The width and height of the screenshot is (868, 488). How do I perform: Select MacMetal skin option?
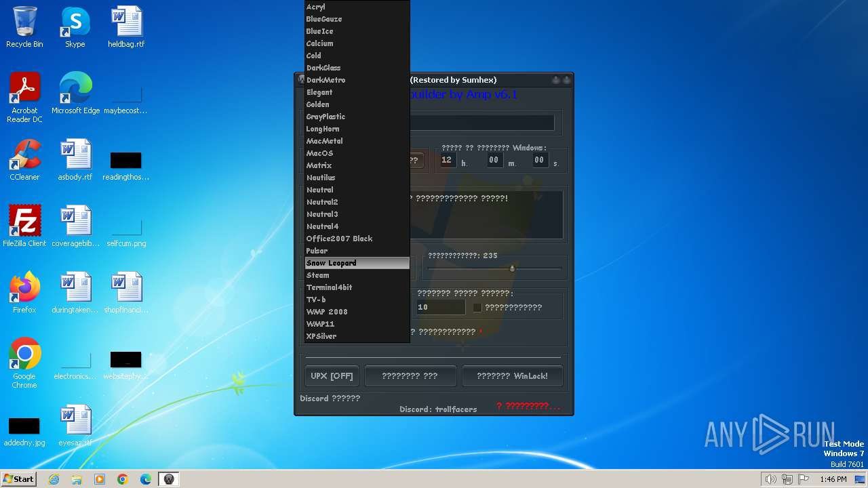tap(357, 141)
